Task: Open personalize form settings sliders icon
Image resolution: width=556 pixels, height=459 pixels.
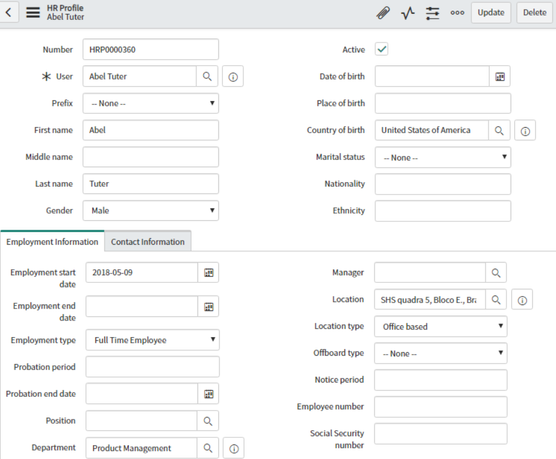Action: (433, 13)
